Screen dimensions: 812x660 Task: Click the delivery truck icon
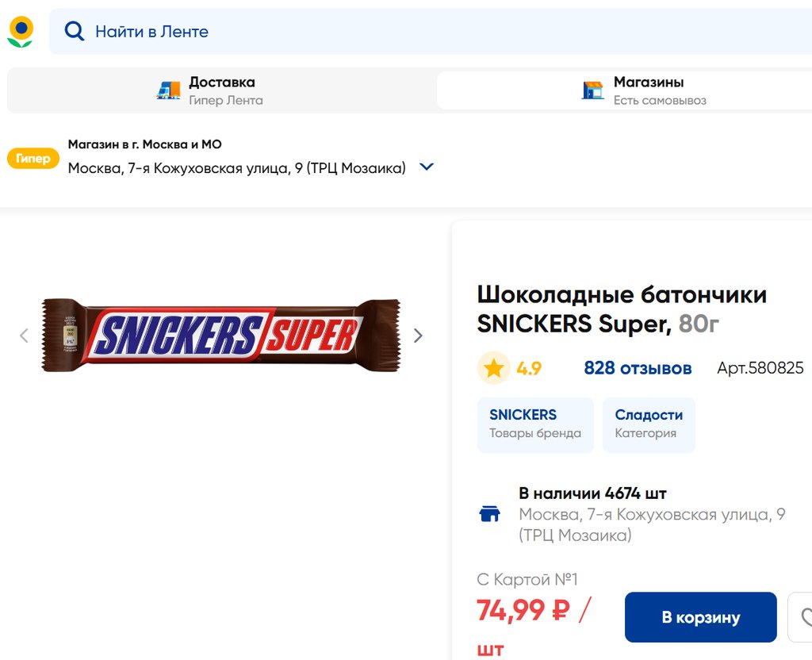(168, 90)
